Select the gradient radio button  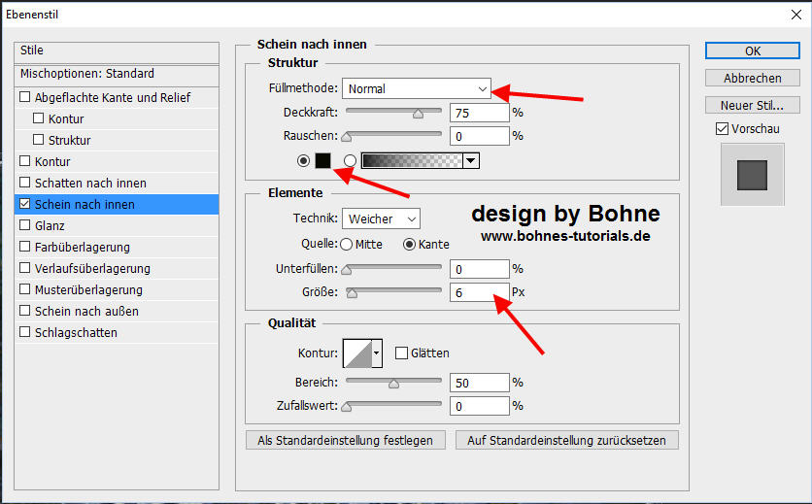click(350, 160)
